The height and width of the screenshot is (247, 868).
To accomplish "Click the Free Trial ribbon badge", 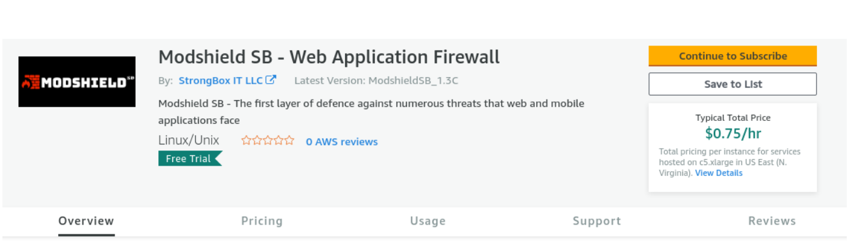I will point(190,158).
